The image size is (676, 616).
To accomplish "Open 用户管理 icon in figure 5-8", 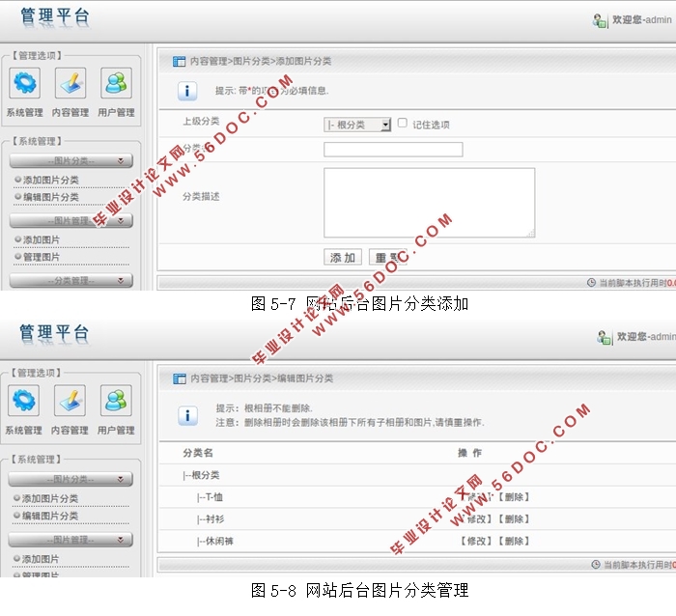I will coord(116,402).
